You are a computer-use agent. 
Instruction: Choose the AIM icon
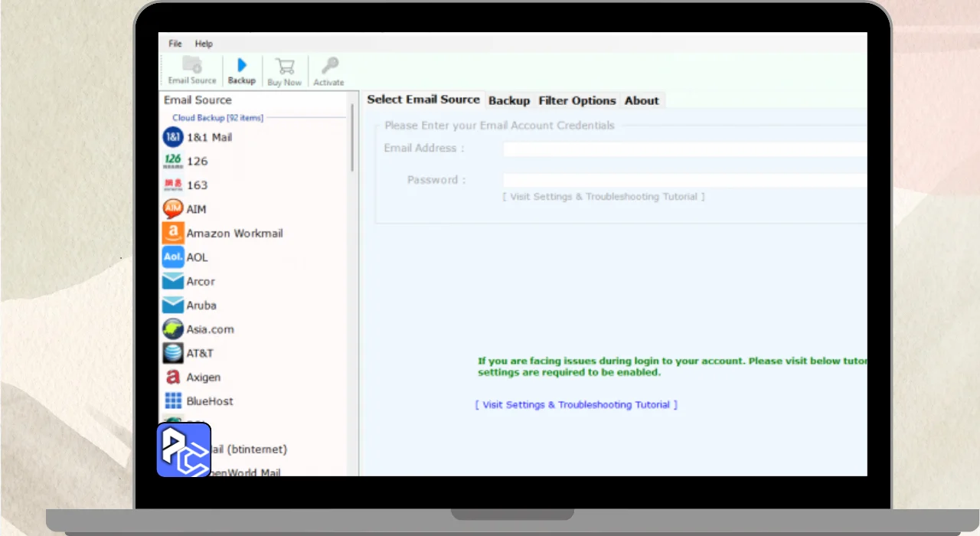(173, 209)
